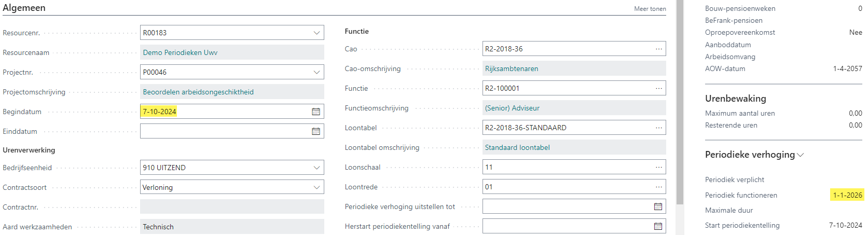Click the Cao lookup ellipsis button
Viewport: 868px width, 235px height.
pyautogui.click(x=658, y=49)
